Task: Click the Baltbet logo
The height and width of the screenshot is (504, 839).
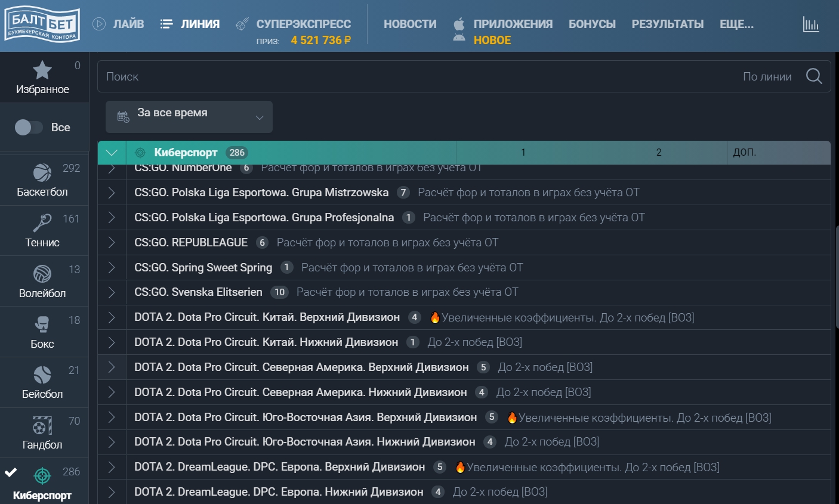Action: (x=42, y=25)
